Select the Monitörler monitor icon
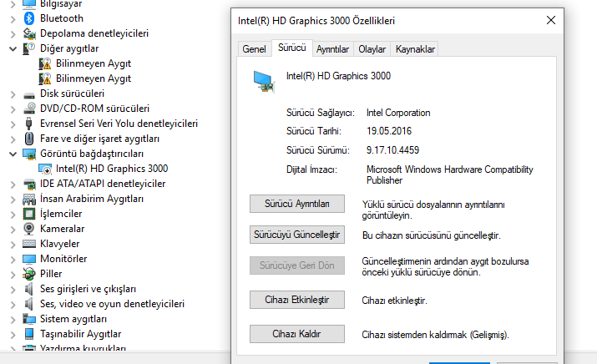The height and width of the screenshot is (364, 597). [x=29, y=259]
